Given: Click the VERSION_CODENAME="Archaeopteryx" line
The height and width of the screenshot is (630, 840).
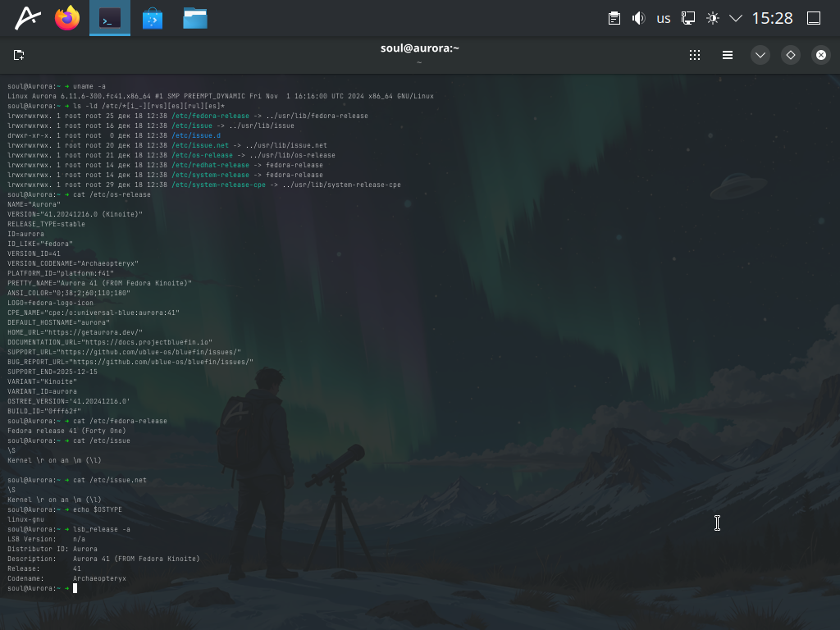Looking at the screenshot, I should pyautogui.click(x=73, y=263).
